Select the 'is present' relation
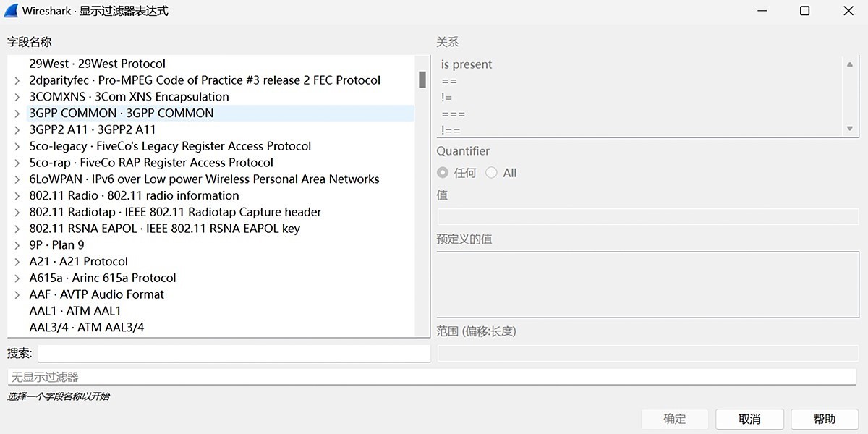This screenshot has width=868, height=434. [467, 64]
